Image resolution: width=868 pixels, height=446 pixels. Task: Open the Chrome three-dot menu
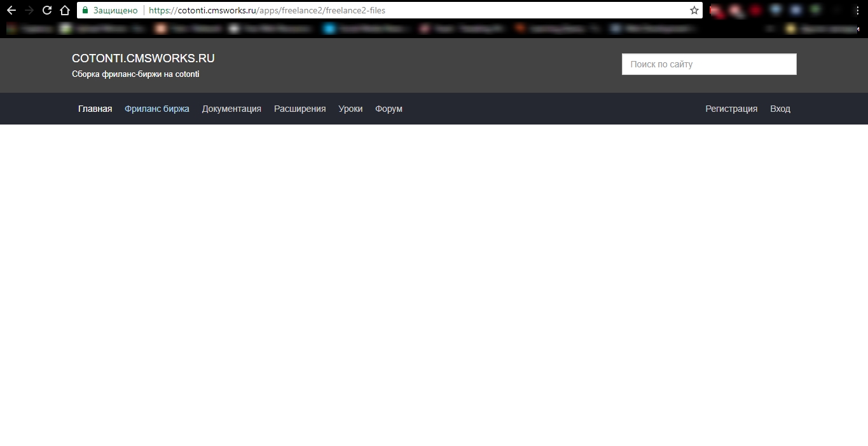coord(857,10)
